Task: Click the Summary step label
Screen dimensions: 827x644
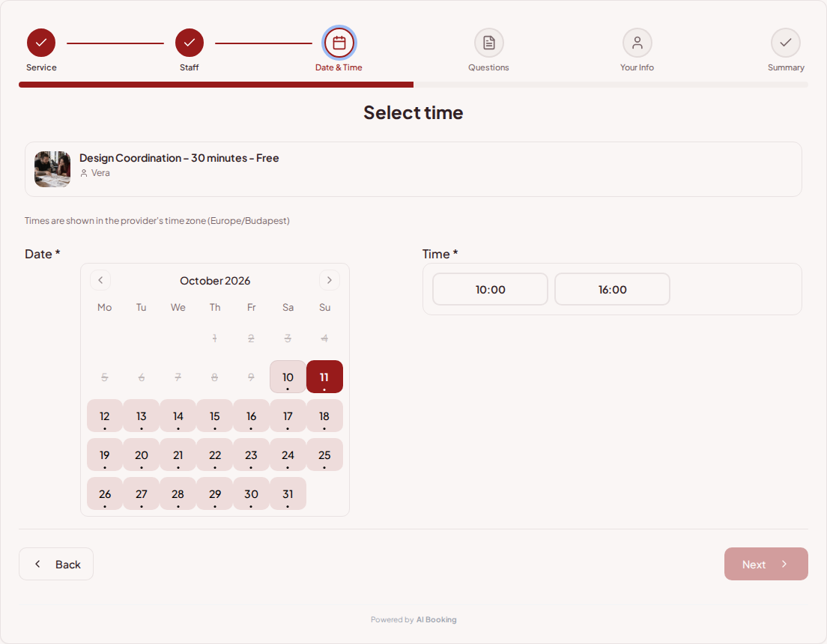Action: click(x=786, y=67)
